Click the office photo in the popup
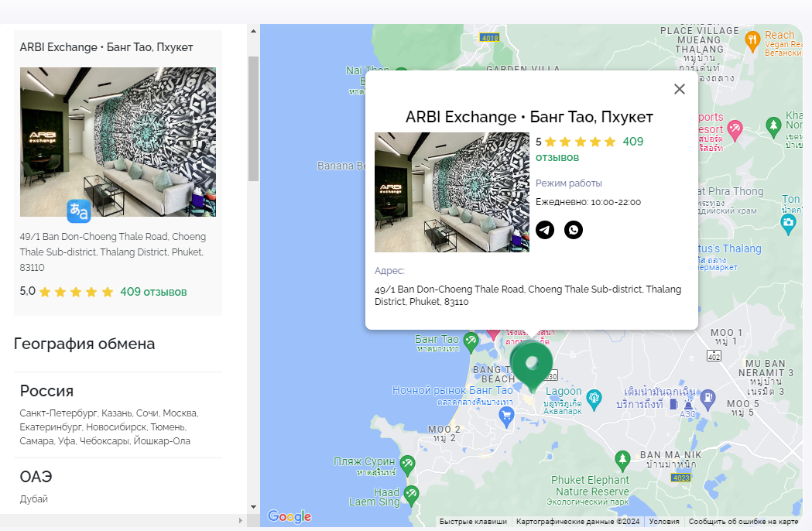Image resolution: width=812 pixels, height=531 pixels. pyautogui.click(x=452, y=192)
